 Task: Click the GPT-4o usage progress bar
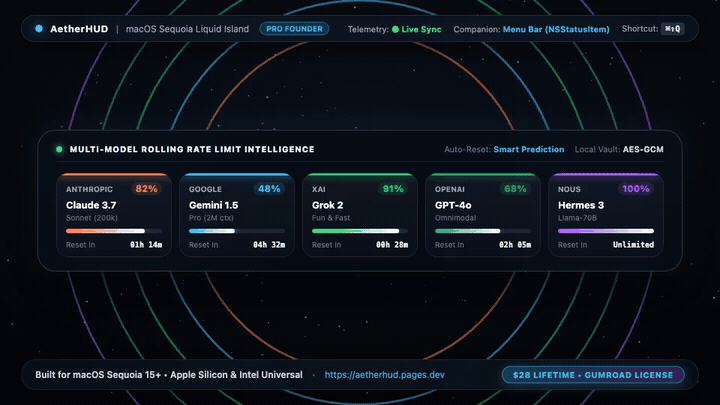[483, 231]
